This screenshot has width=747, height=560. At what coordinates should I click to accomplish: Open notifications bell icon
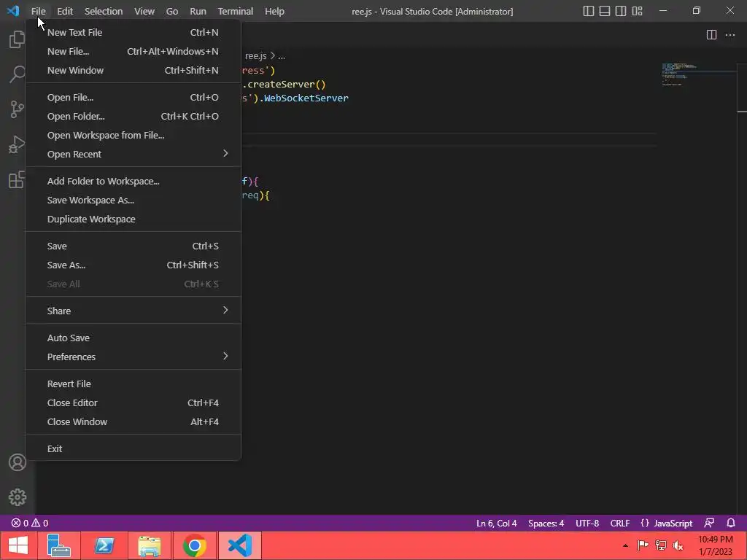tap(731, 523)
